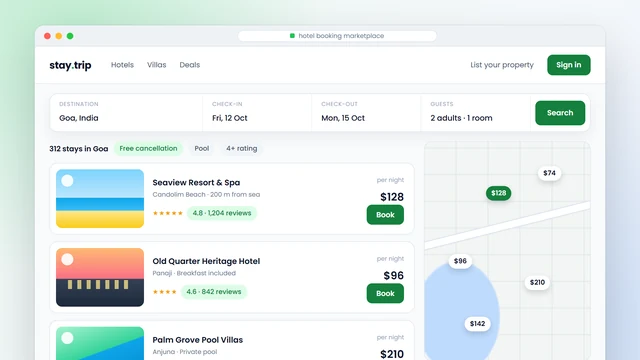Open Old Quarter Heritage Hotel thumbnail
Image resolution: width=640 pixels, height=360 pixels.
point(100,277)
